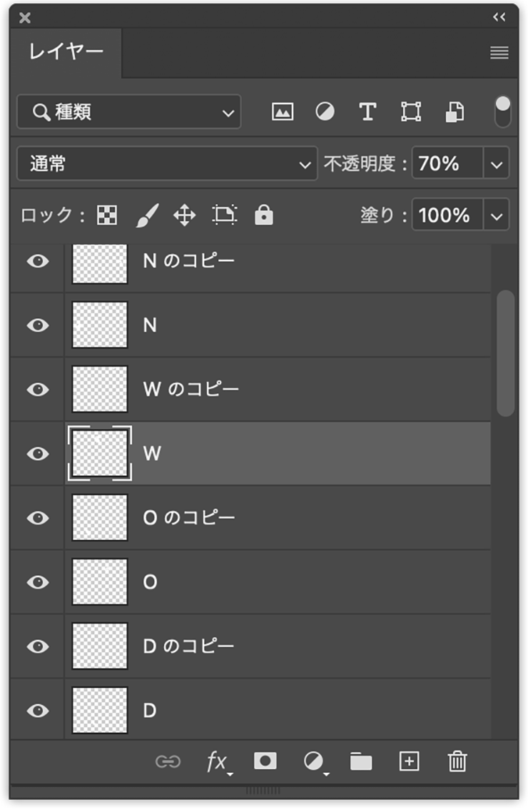
Task: Turn layer filtering switch on or off
Action: (502, 111)
